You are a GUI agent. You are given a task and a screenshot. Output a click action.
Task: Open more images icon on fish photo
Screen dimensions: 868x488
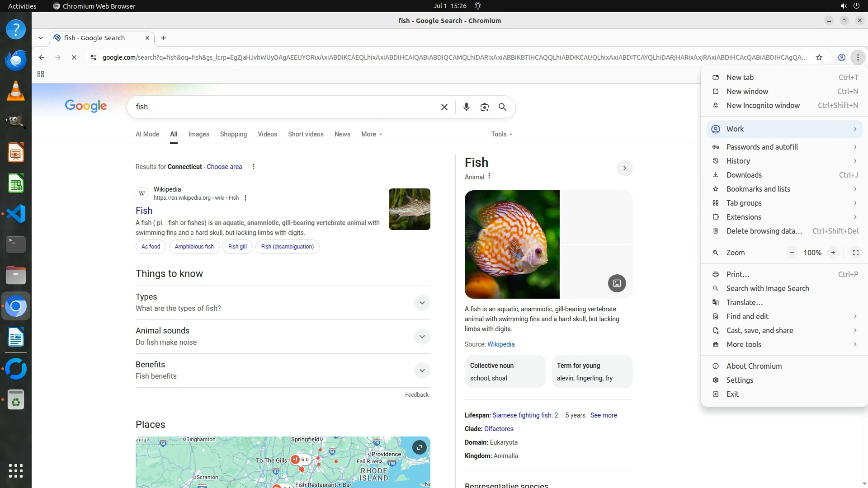617,283
